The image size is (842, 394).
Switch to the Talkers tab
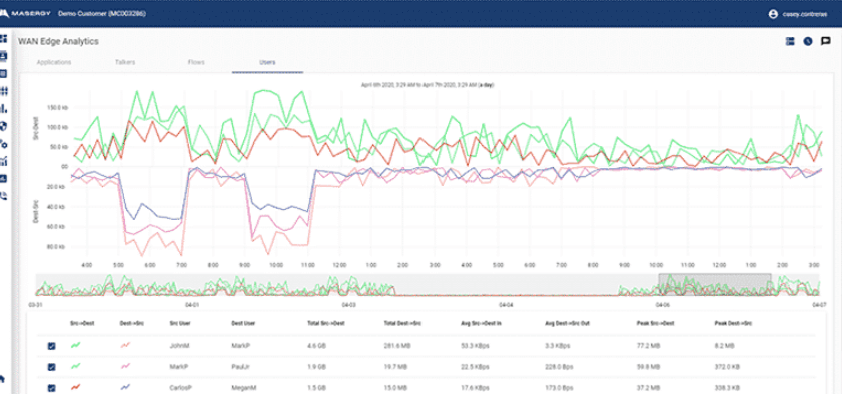[x=125, y=62]
